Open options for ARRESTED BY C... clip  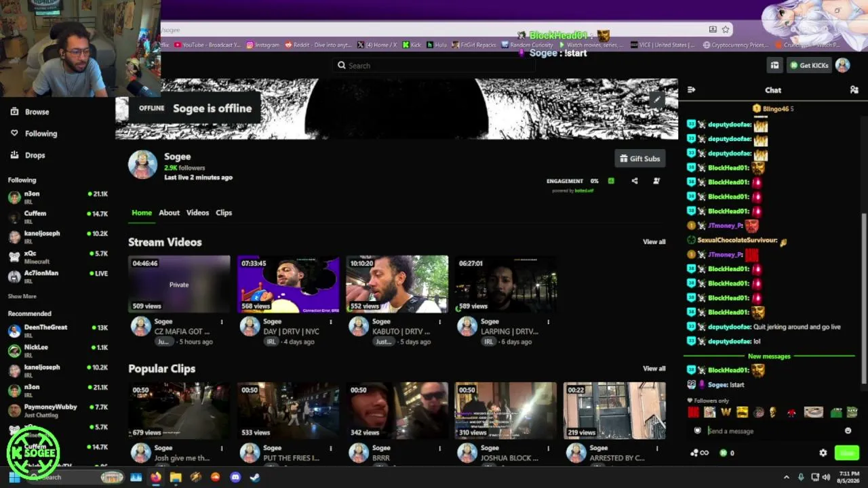(657, 448)
